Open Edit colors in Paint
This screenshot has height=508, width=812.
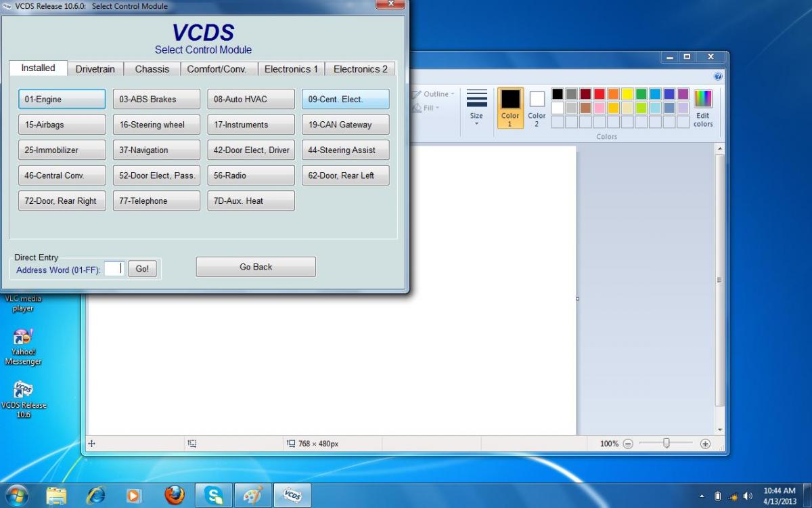703,108
